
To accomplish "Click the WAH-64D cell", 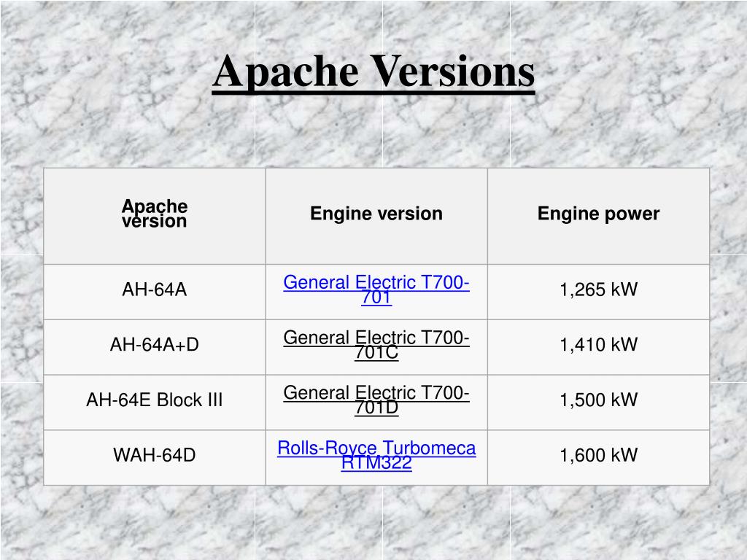I will click(155, 458).
